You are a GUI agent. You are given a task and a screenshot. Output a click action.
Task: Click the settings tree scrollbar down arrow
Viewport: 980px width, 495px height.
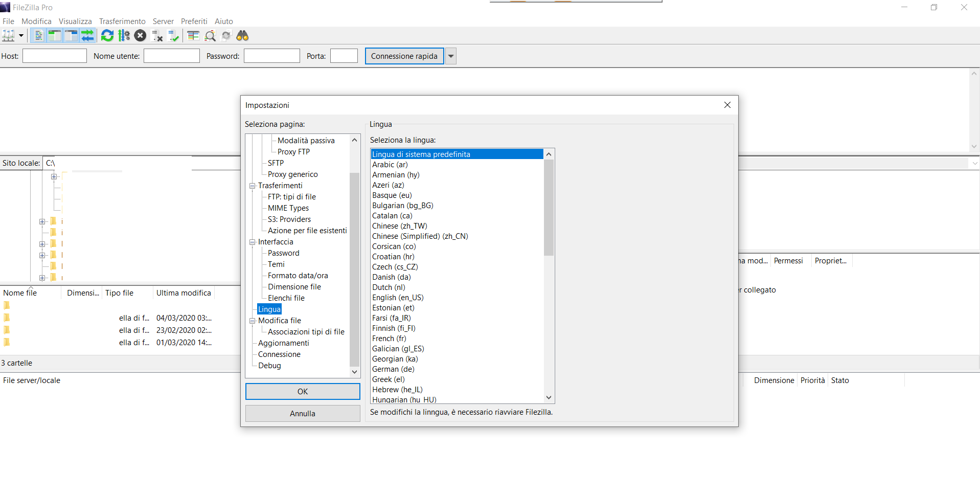(x=354, y=372)
